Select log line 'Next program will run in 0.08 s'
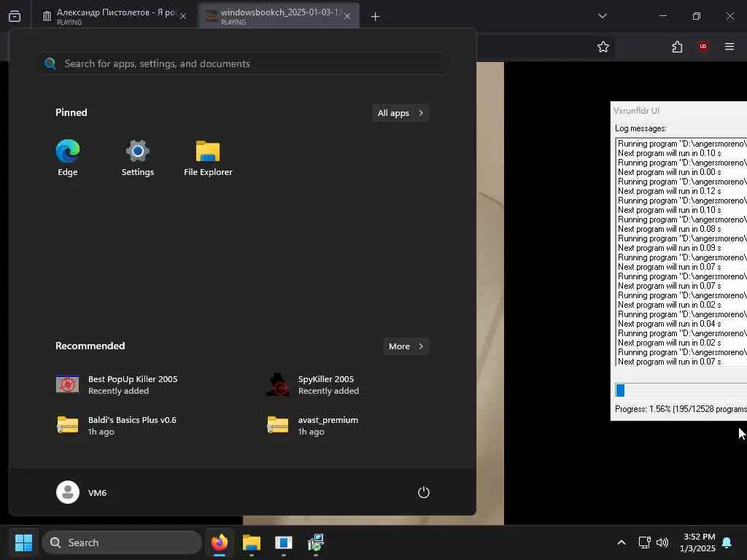The image size is (747, 560). point(670,229)
